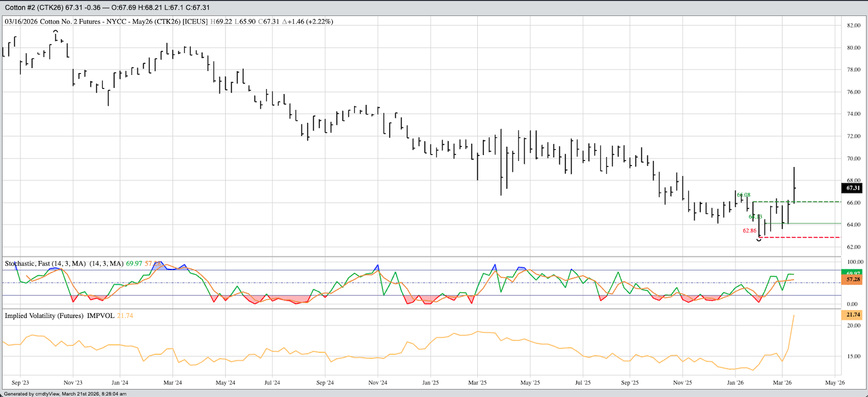Click the Jan '25 date axis label
868x397 pixels.
[430, 382]
